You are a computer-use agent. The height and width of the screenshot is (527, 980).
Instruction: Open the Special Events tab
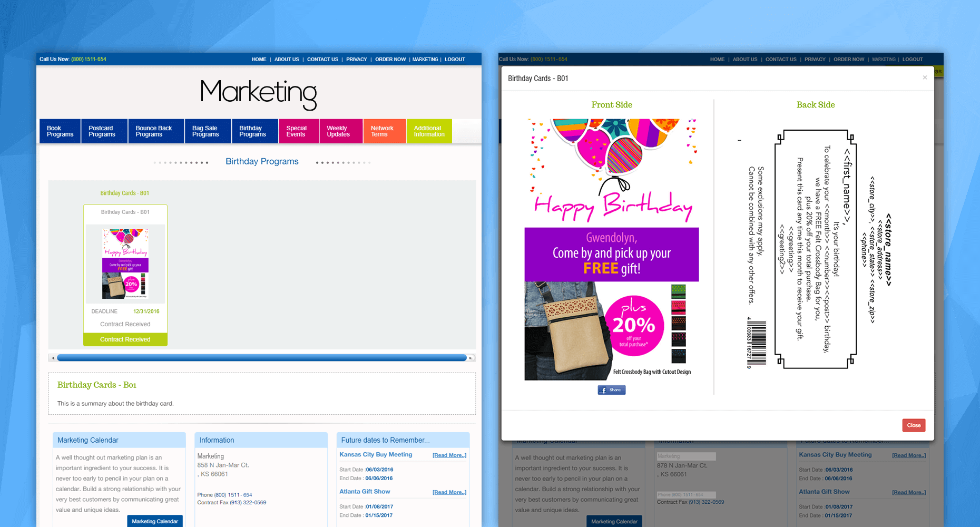click(x=299, y=131)
